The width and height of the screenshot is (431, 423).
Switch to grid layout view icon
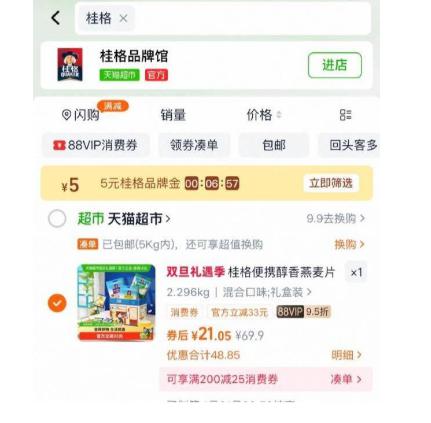(346, 115)
